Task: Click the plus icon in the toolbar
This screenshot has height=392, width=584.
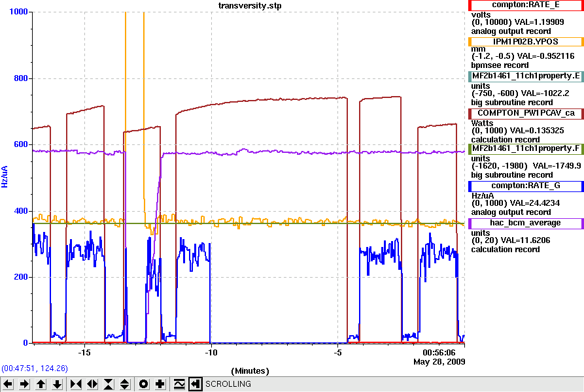Action: pos(160,384)
